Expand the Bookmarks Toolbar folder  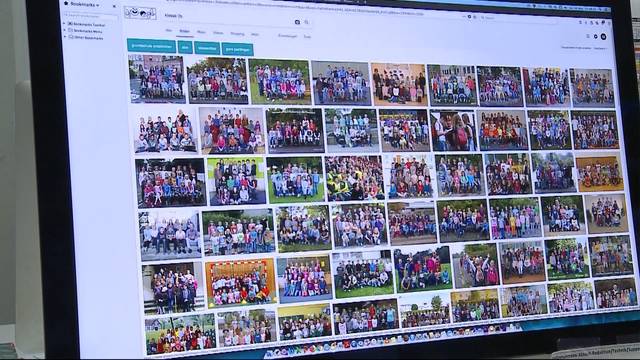click(x=64, y=24)
